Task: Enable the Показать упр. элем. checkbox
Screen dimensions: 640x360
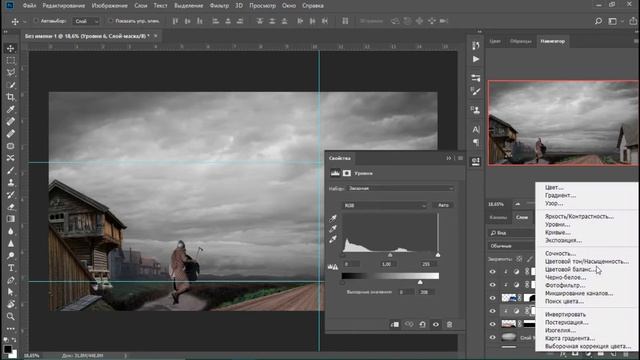Action: coord(111,20)
